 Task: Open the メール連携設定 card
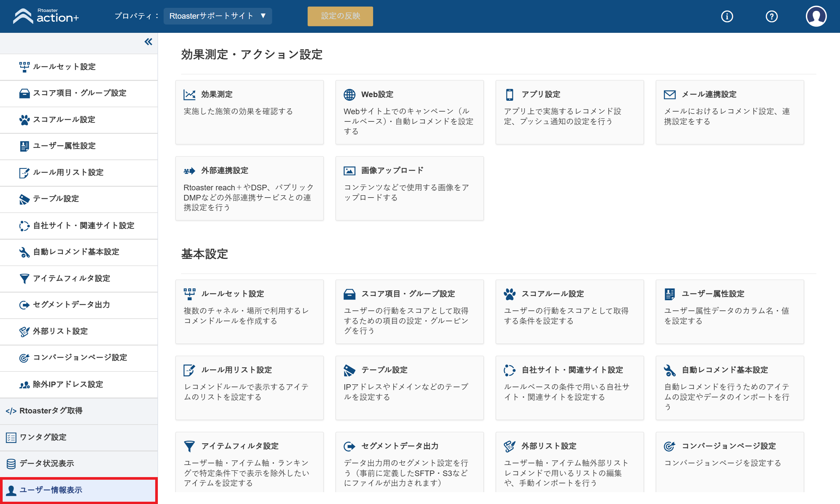coord(730,112)
